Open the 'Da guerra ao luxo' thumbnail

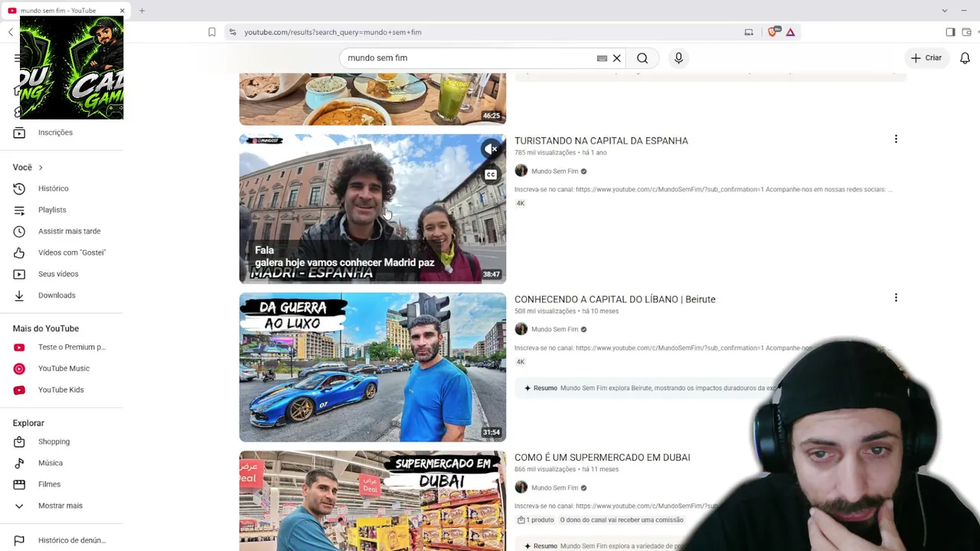tap(372, 367)
